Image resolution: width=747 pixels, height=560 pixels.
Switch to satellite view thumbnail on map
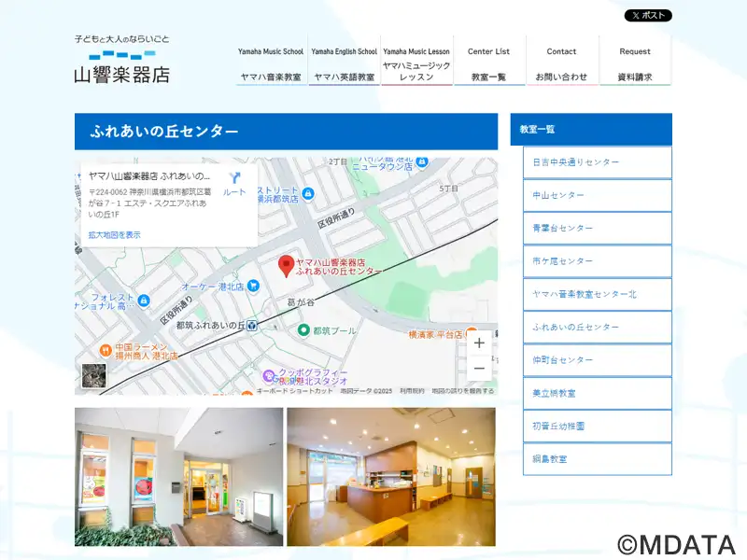click(94, 375)
